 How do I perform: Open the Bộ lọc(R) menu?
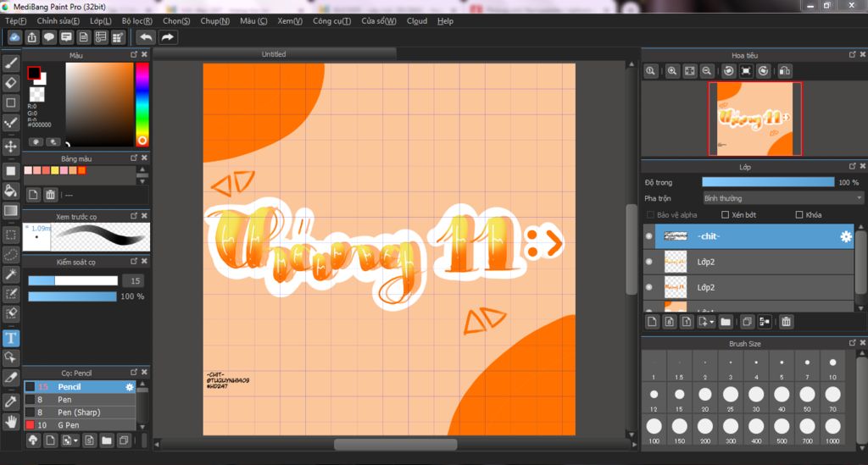click(137, 21)
